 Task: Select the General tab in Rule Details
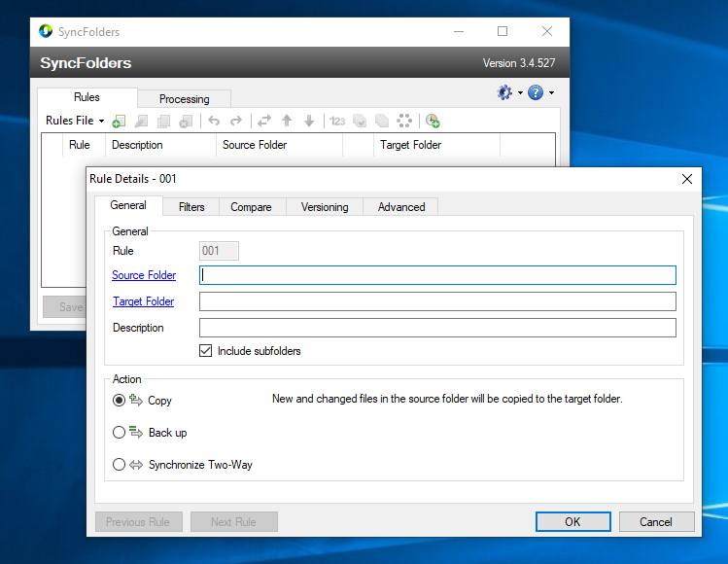coord(128,205)
